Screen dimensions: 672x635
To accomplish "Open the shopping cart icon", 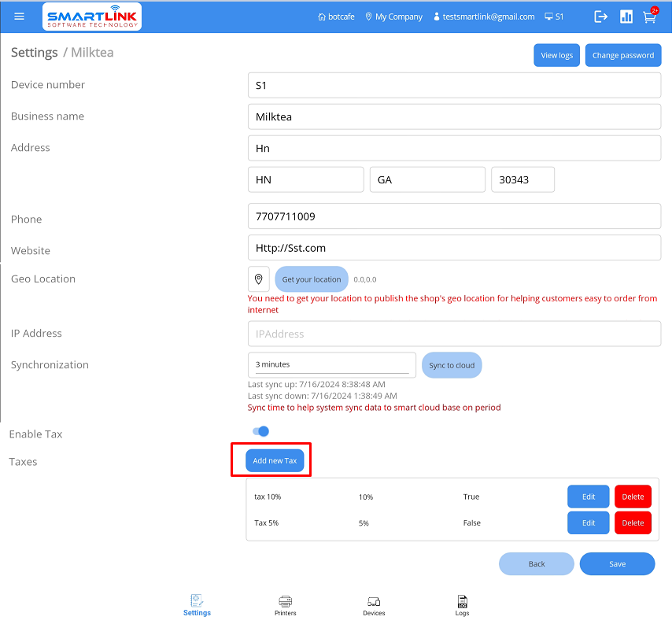I will coord(649,17).
